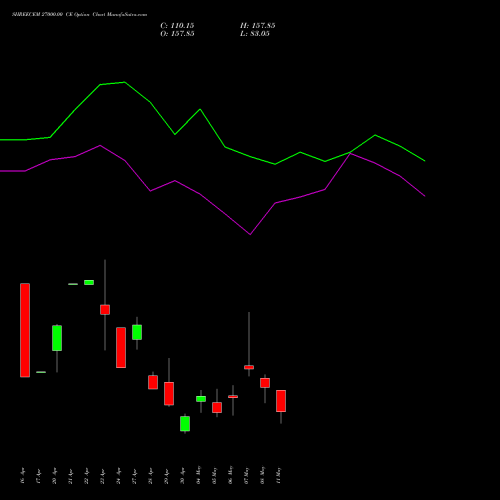500x500 pixels.
Task: Click the green indicator line at its peak
Action: pyautogui.click(x=125, y=82)
